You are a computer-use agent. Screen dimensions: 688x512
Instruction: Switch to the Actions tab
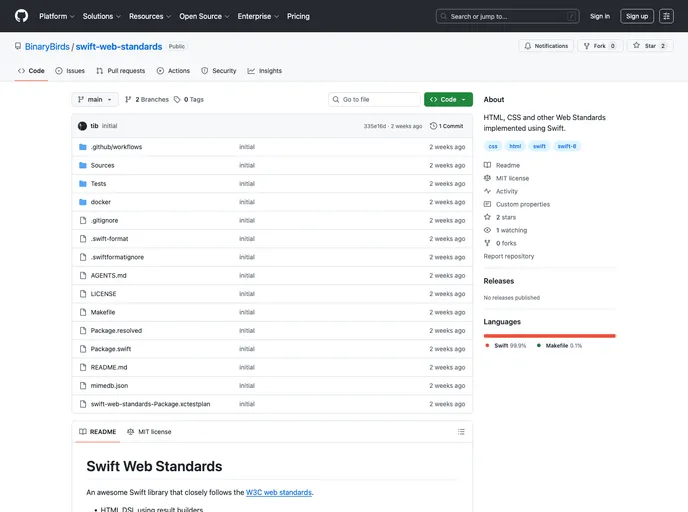(173, 71)
